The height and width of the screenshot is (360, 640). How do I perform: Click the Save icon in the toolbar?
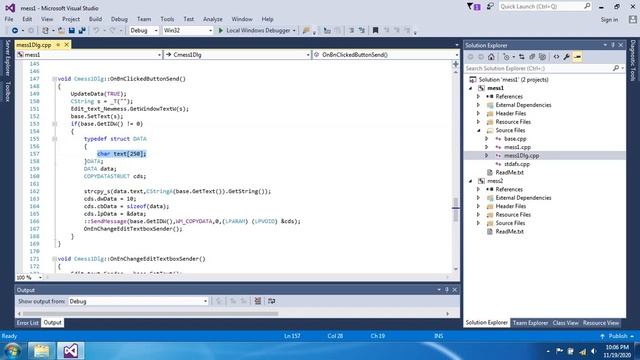[x=71, y=31]
